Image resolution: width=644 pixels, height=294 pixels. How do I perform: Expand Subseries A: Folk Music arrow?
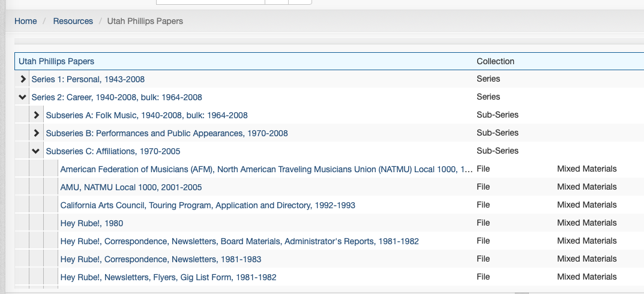(37, 115)
